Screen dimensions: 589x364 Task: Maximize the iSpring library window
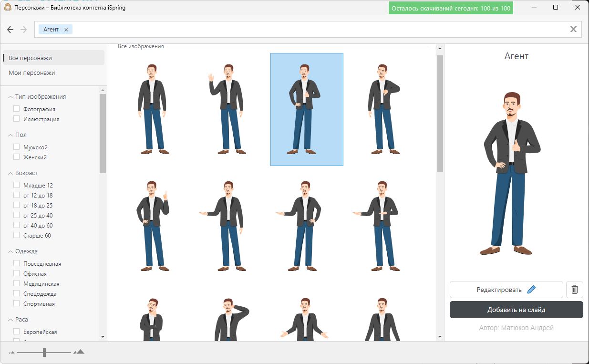556,8
